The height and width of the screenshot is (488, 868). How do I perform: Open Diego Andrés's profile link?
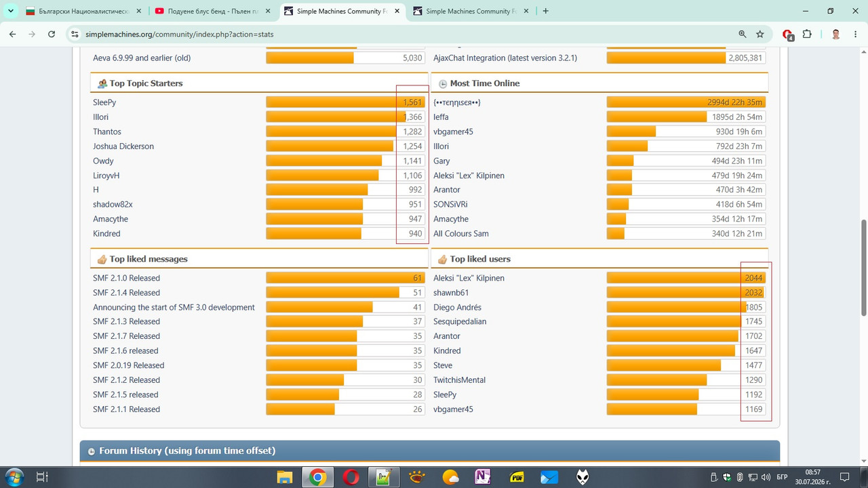457,307
